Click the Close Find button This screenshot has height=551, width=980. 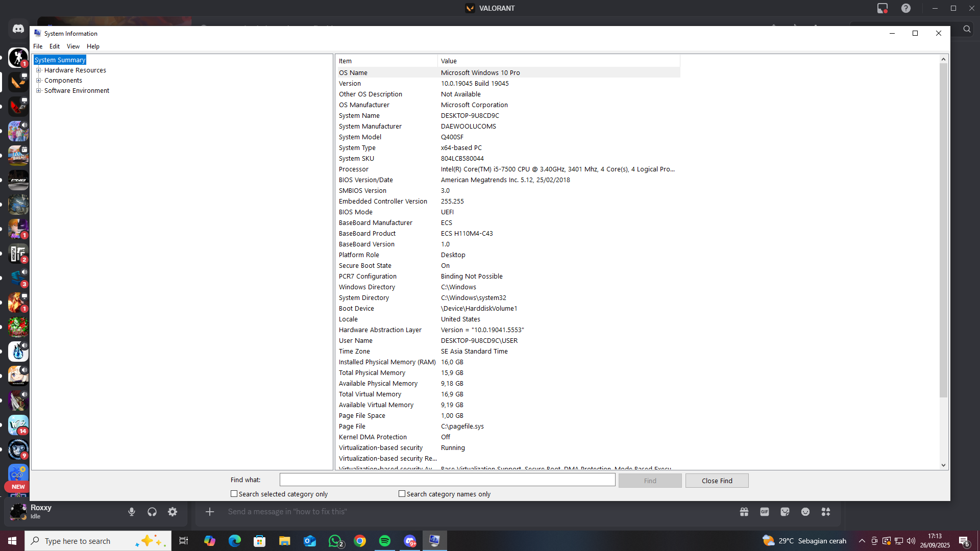[717, 481]
